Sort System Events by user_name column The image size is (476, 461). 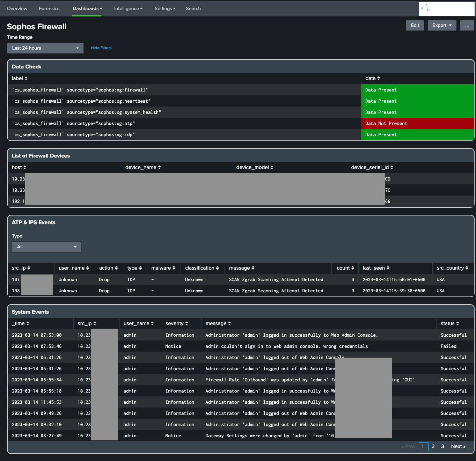[139, 323]
